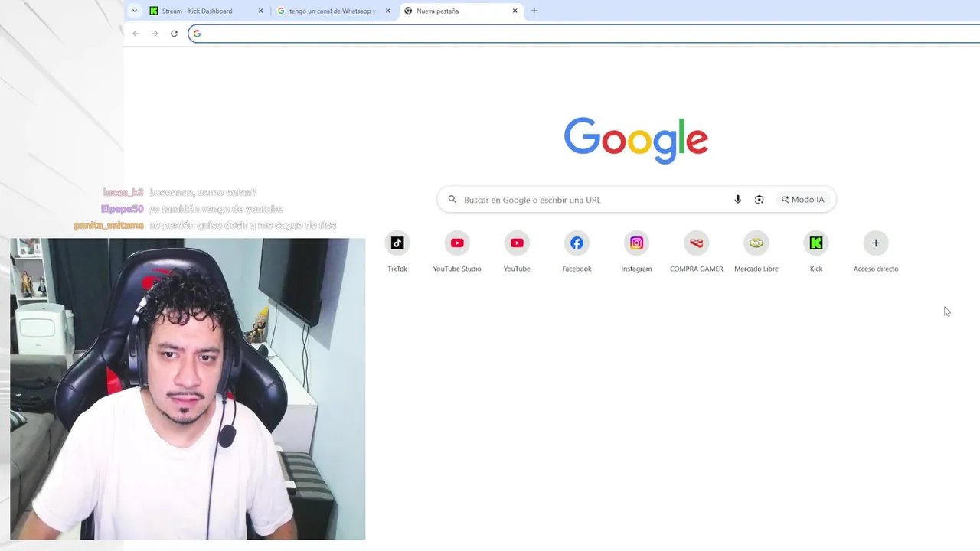Reload the page with the refresh icon
Screen dimensions: 980x551
[174, 34]
